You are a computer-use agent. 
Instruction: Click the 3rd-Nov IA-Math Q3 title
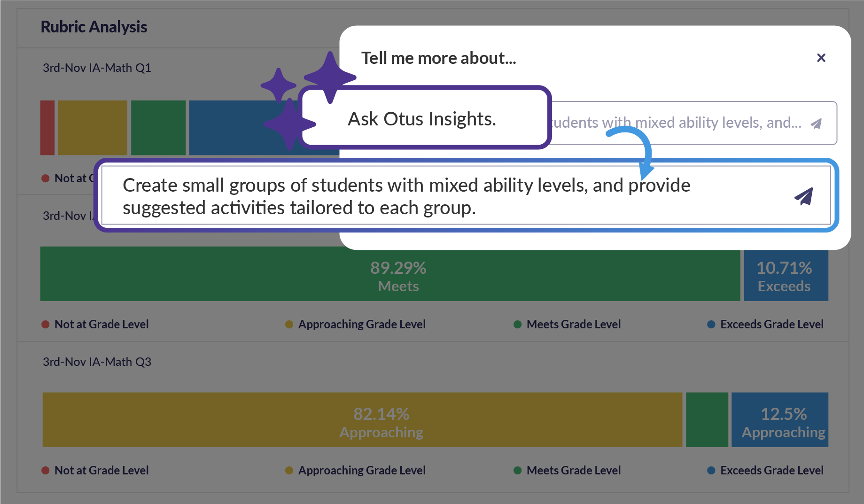click(97, 362)
